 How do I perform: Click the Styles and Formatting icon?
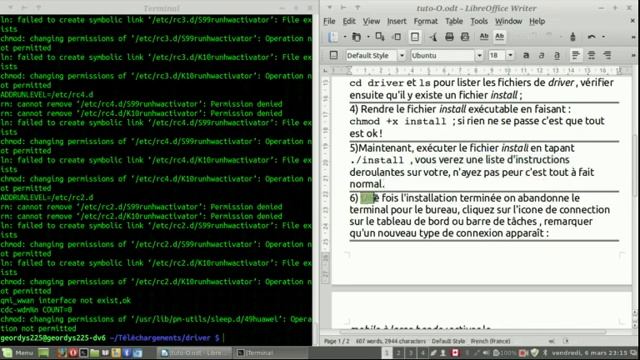pos(333,55)
